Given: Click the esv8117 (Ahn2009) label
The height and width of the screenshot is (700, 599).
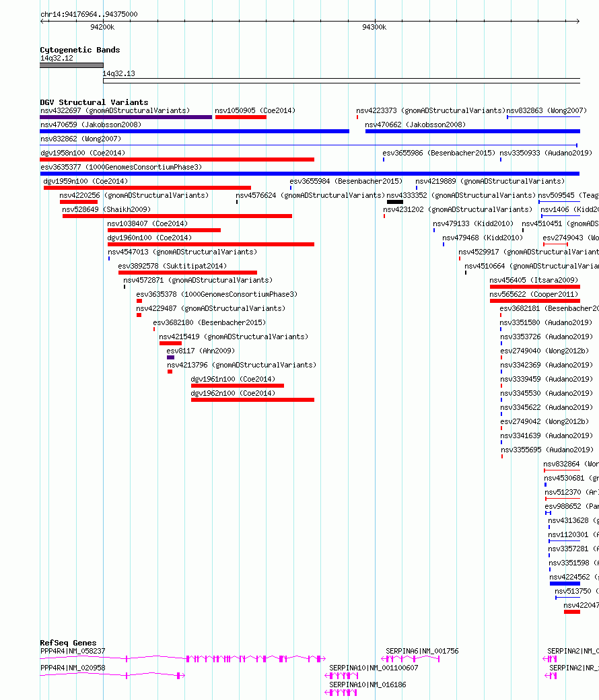Looking at the screenshot, I should 201,351.
